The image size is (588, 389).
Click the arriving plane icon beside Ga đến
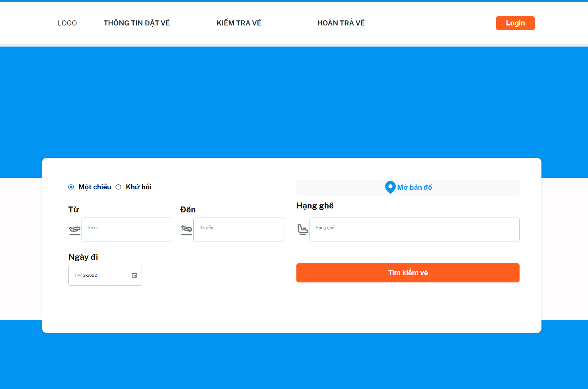187,230
